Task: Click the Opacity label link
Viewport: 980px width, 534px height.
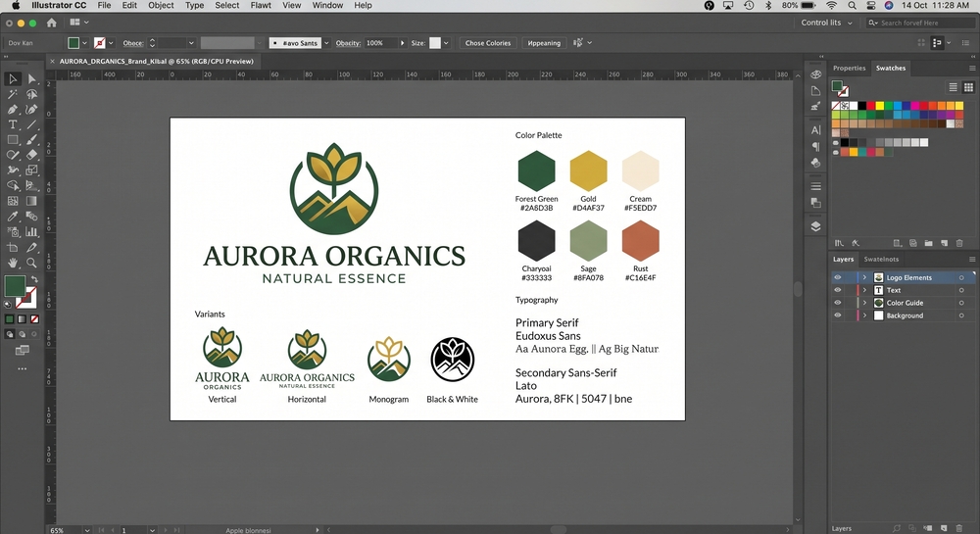Action: (x=348, y=43)
